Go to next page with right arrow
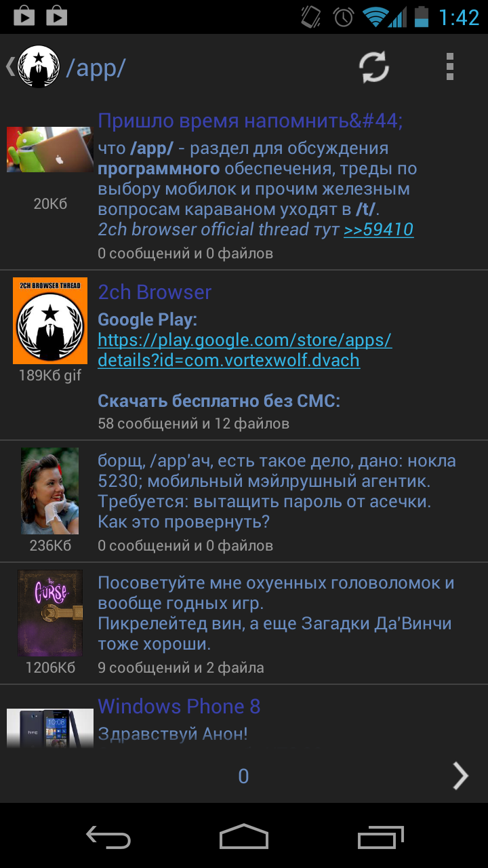Image resolution: width=488 pixels, height=868 pixels. [460, 776]
